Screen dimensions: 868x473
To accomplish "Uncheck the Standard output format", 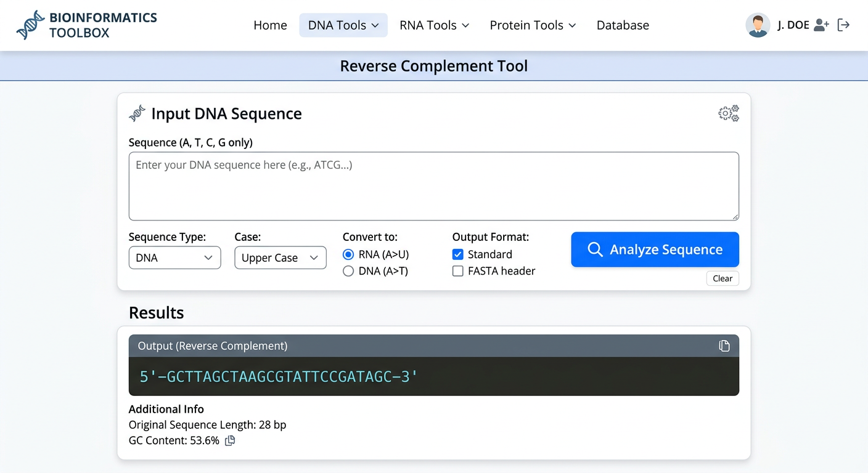I will [457, 254].
